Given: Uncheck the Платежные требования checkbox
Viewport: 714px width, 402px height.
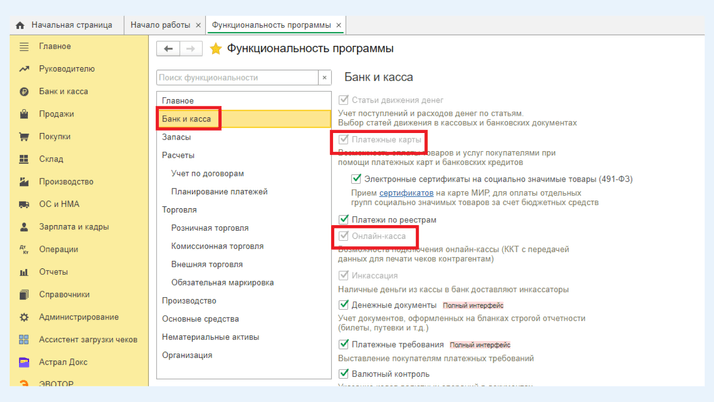Looking at the screenshot, I should [x=344, y=344].
